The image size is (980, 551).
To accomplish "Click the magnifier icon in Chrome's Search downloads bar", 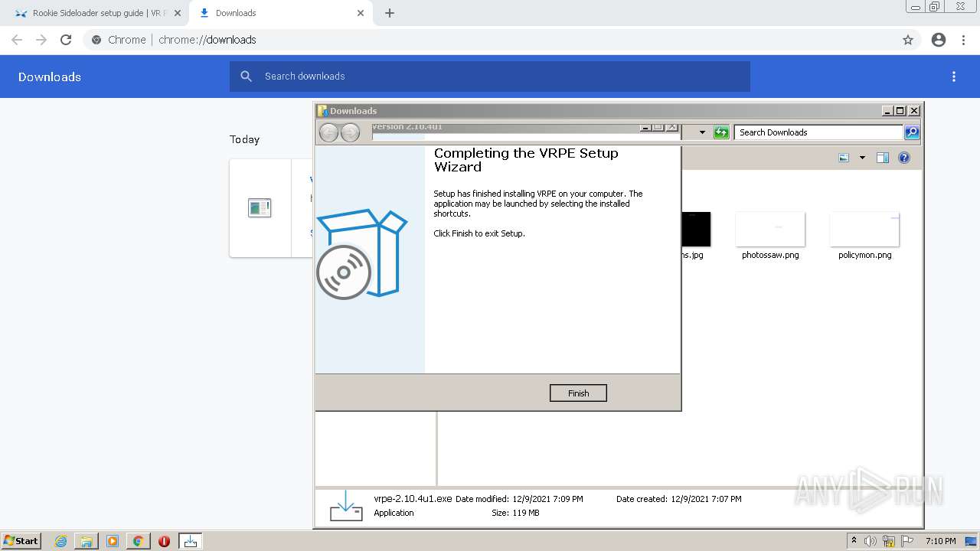I will 246,77.
